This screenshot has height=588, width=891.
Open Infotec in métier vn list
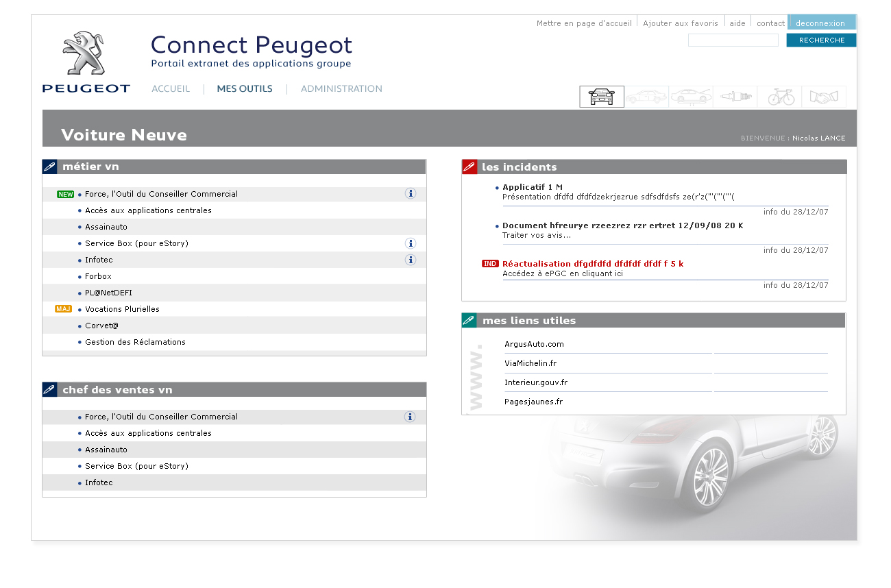[99, 260]
